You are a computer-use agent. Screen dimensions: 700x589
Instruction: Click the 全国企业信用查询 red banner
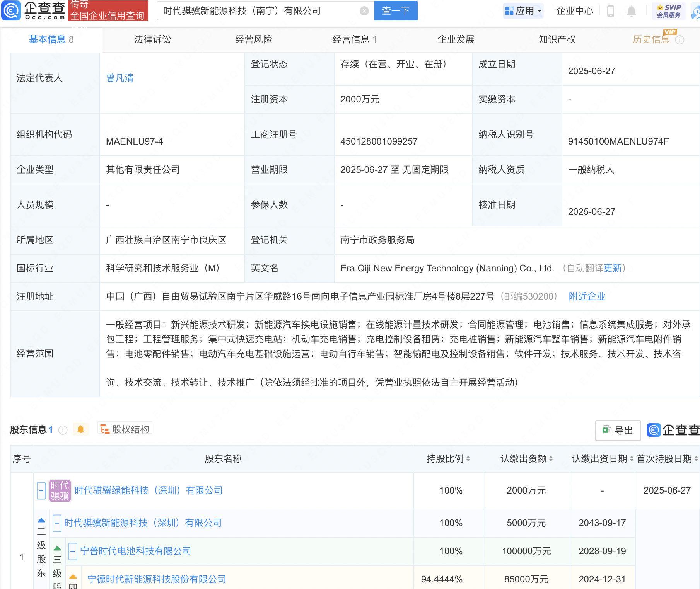(x=108, y=10)
